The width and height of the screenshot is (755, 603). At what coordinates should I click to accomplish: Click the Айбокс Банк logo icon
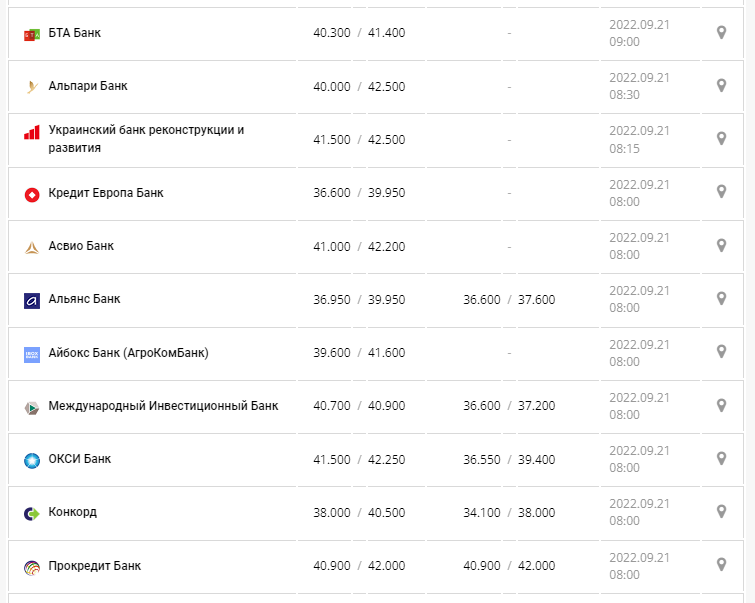pyautogui.click(x=31, y=354)
